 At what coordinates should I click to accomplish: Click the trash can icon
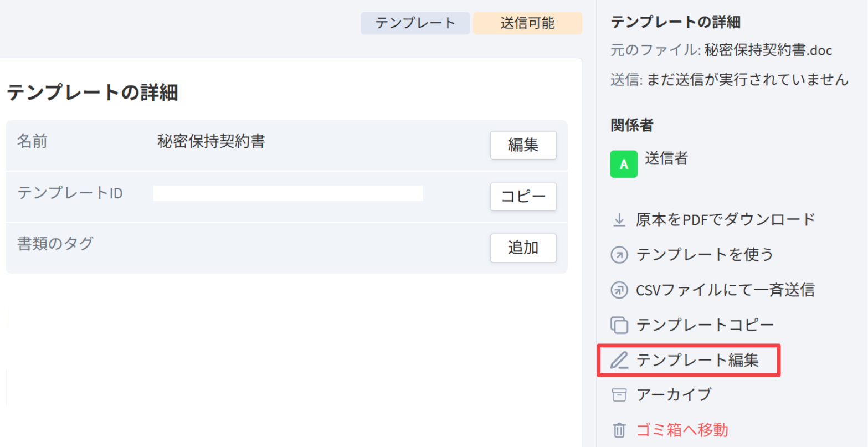[619, 430]
